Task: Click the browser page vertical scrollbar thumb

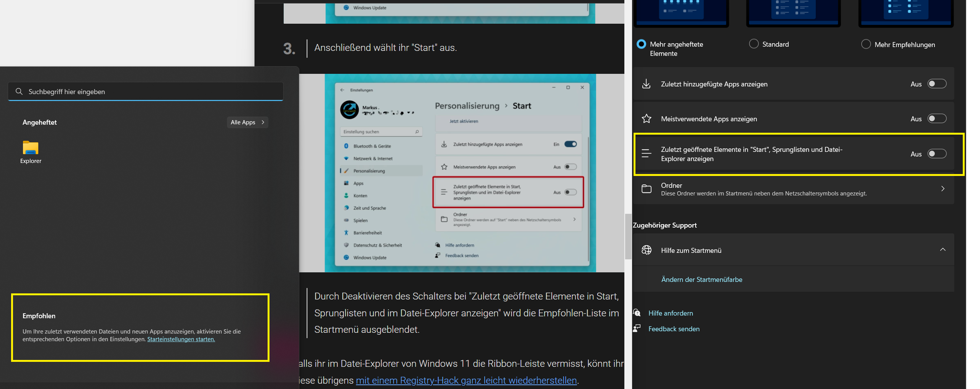Action: (628, 236)
